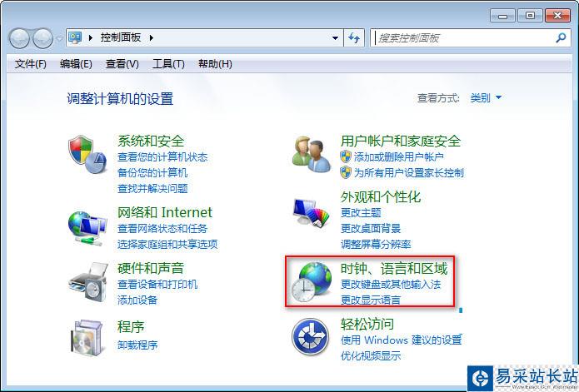The width and height of the screenshot is (579, 392).
Task: Open the recent pages dropdown next to navigation buttons
Action: 58,38
